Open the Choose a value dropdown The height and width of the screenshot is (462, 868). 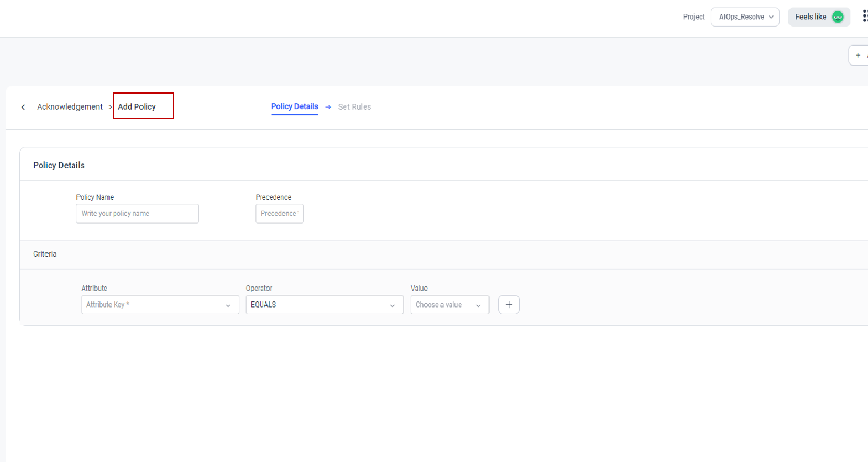pos(449,305)
